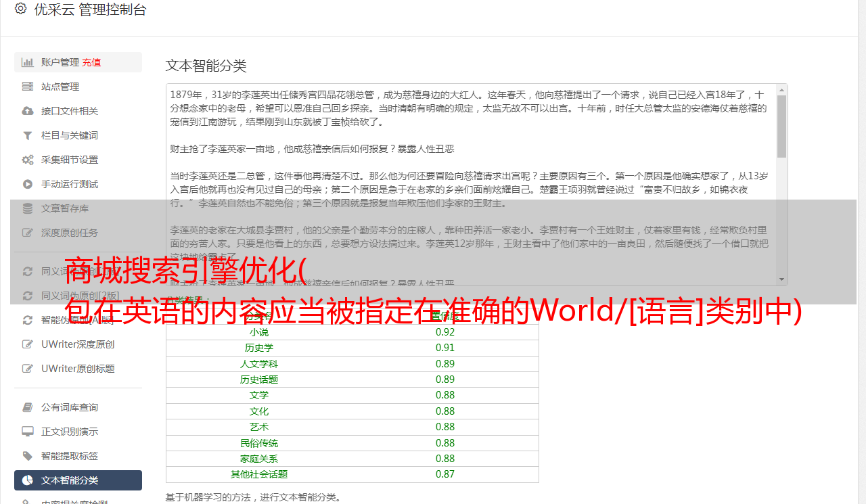
Task: Click the 历史话题 category cell
Action: 258,380
